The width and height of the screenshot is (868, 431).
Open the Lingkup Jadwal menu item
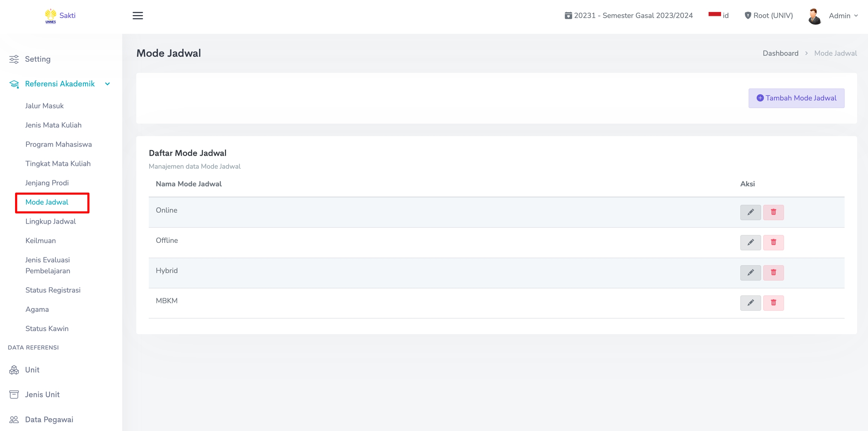click(50, 221)
